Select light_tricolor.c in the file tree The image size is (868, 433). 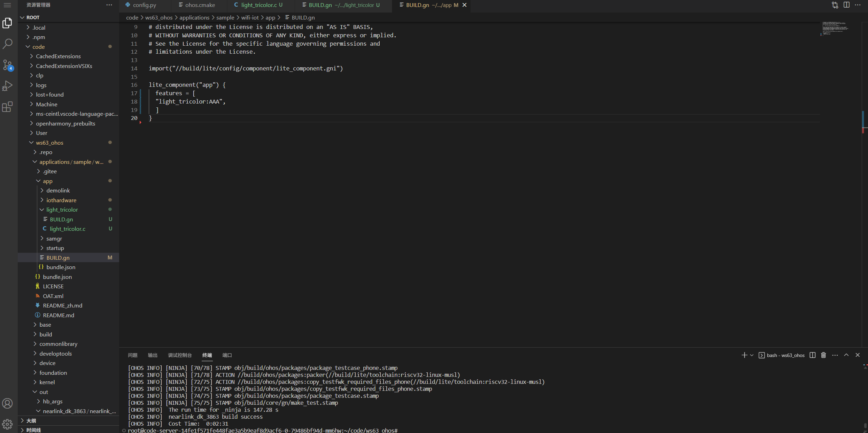[68, 229]
